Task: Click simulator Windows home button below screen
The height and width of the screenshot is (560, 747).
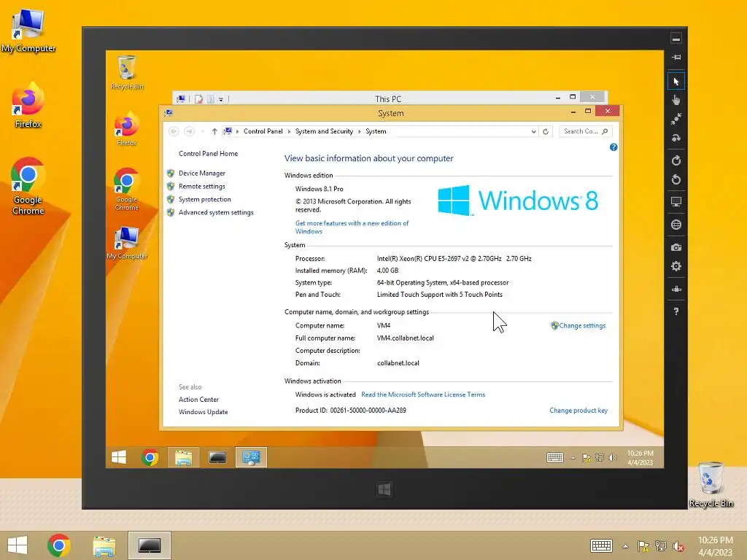Action: (384, 489)
